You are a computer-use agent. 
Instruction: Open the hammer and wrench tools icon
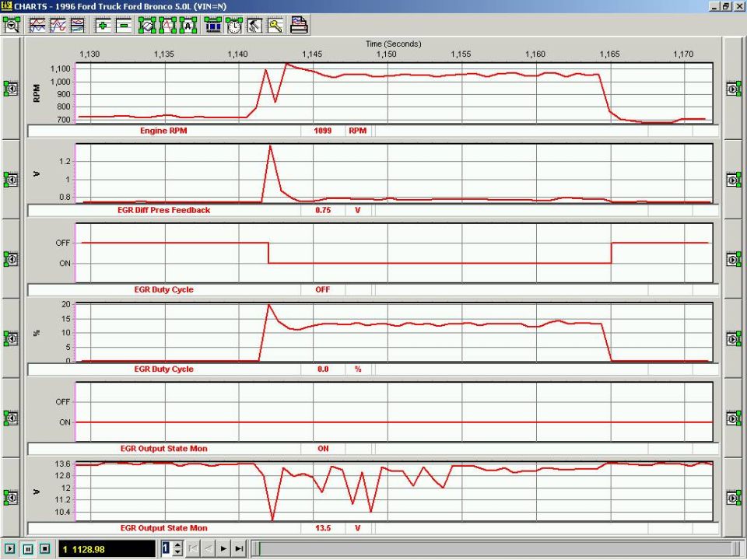[254, 25]
